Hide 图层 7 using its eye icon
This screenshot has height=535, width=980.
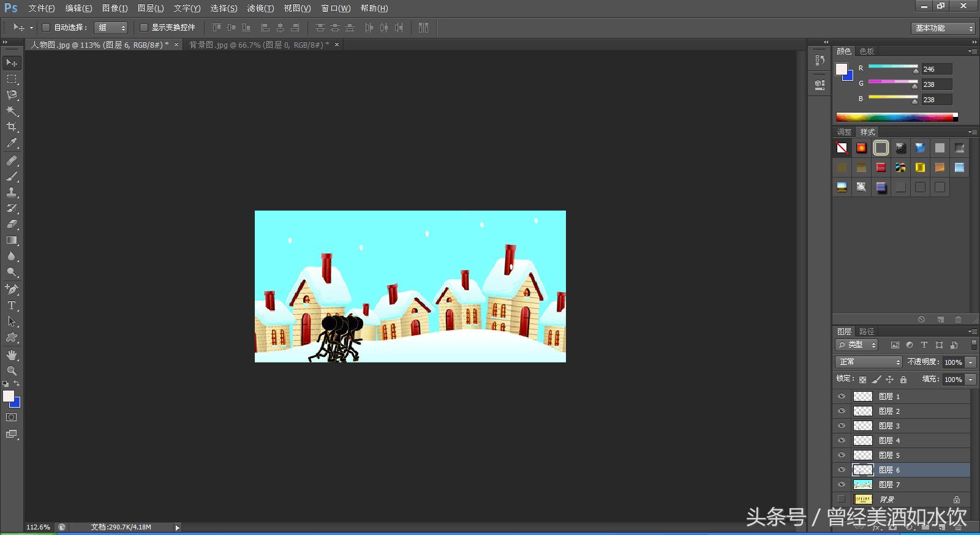(842, 485)
